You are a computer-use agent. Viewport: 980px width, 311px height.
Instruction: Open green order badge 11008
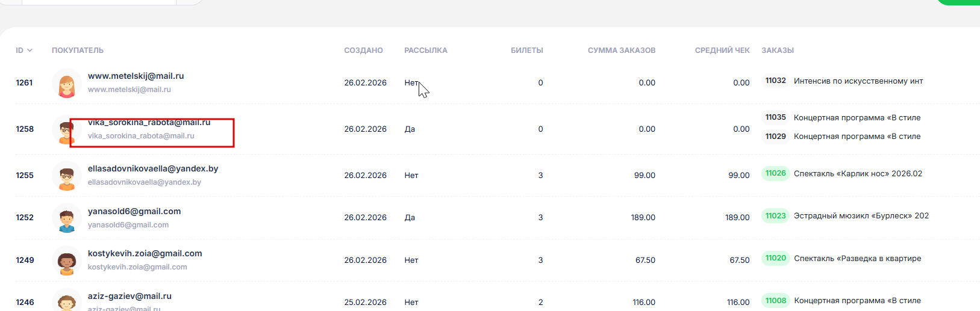point(775,300)
